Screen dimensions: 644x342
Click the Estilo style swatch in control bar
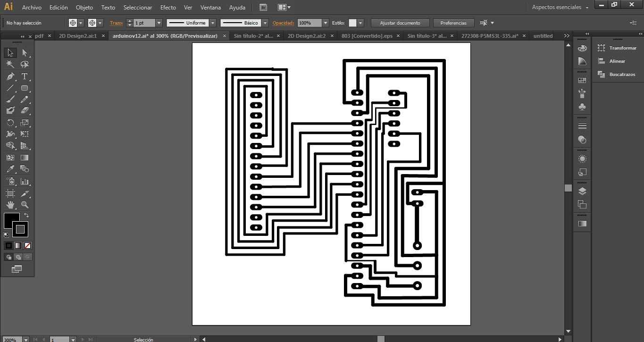[352, 23]
